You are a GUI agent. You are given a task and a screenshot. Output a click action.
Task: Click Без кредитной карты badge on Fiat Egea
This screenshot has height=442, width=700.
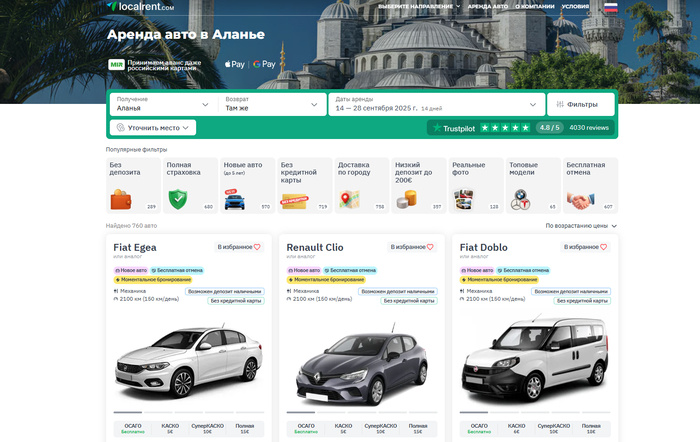pos(236,300)
